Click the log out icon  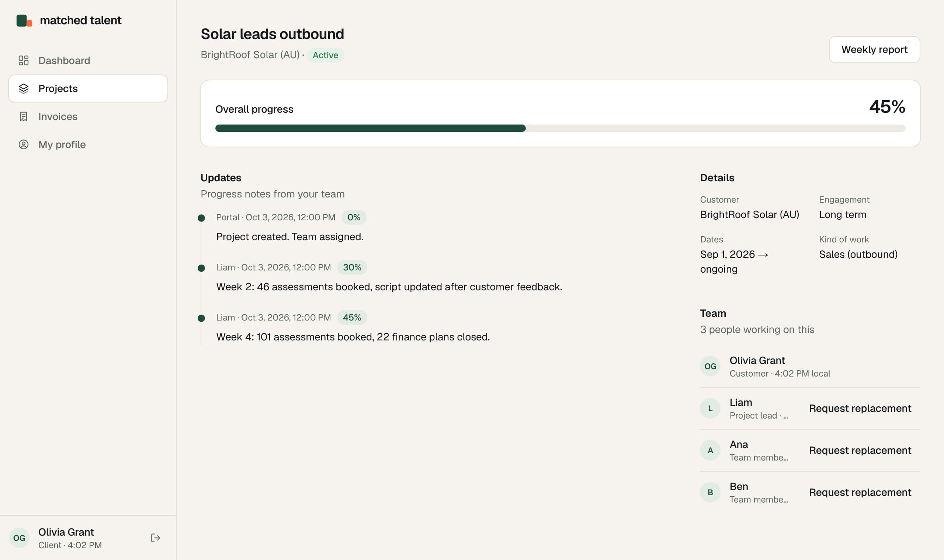(x=156, y=538)
